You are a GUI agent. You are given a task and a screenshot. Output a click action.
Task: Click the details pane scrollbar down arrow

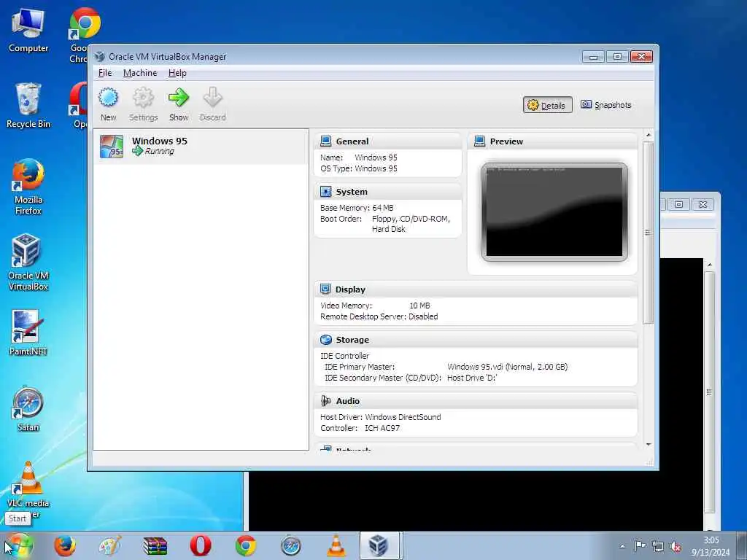(649, 444)
